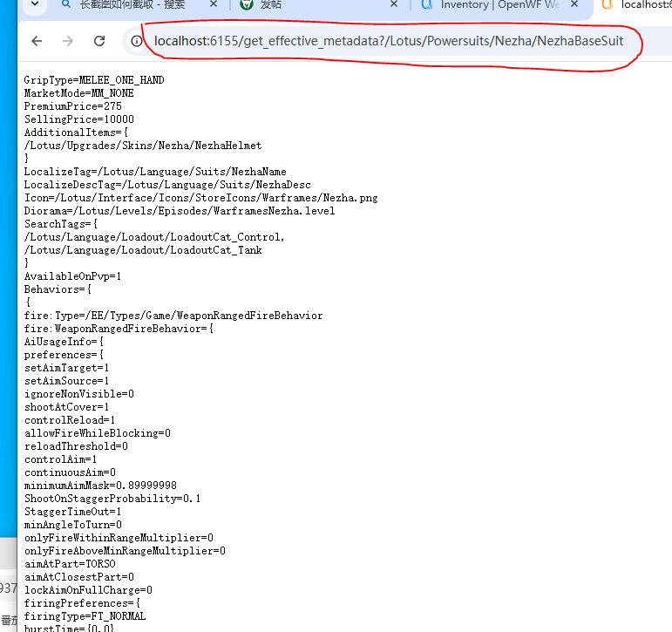Go back with the browser back arrow
This screenshot has height=632, width=672.
37,41
